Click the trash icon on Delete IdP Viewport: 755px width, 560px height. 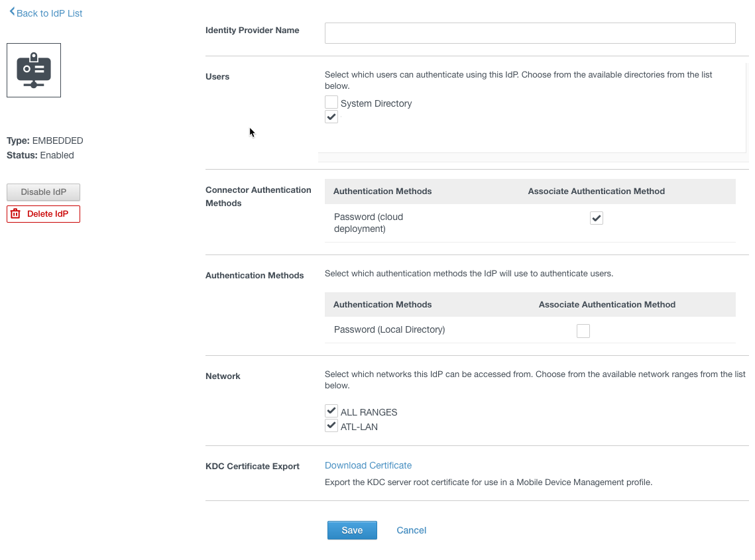pos(15,213)
